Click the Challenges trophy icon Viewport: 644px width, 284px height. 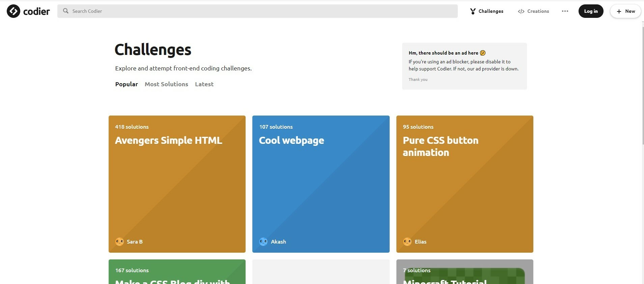point(473,11)
